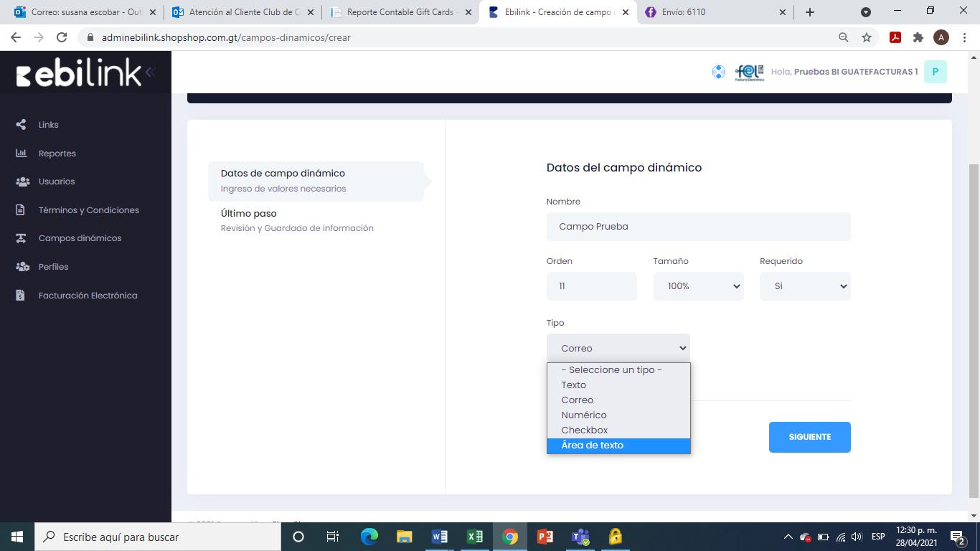Viewport: 980px width, 551px height.
Task: Click the Reportes bar chart icon
Action: point(22,153)
